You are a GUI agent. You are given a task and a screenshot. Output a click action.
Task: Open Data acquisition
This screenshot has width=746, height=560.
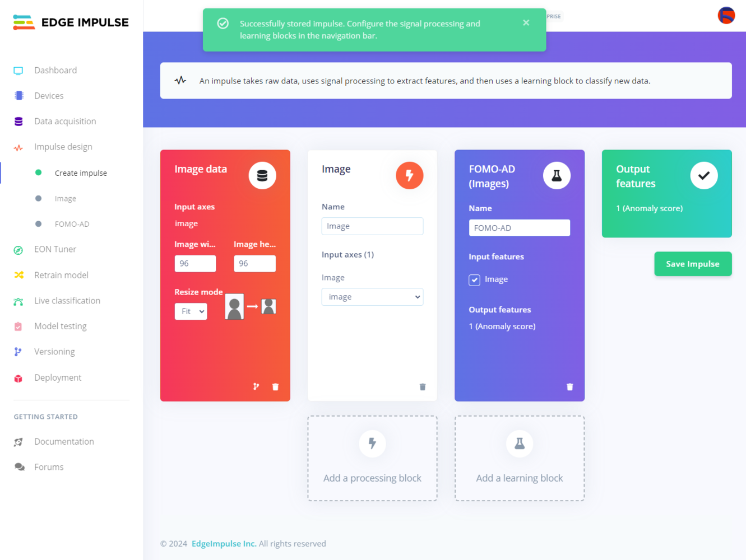(x=65, y=121)
